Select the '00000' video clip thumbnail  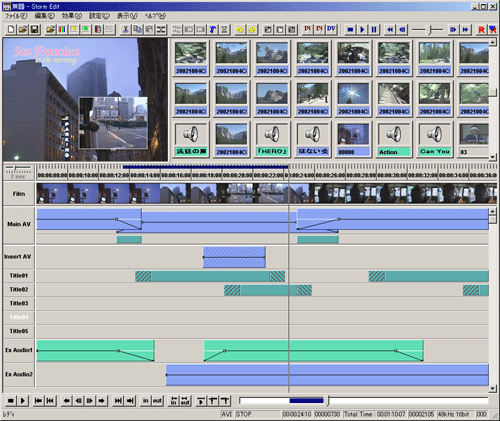353,139
